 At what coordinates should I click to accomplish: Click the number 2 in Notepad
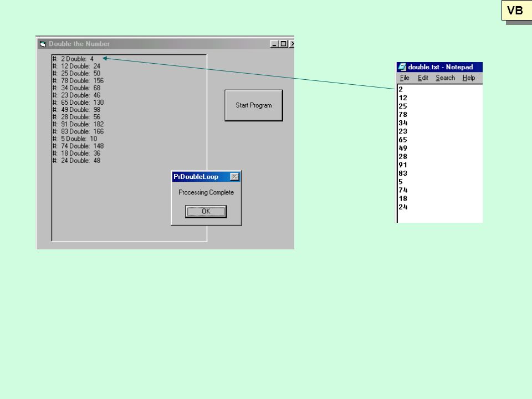coord(401,89)
